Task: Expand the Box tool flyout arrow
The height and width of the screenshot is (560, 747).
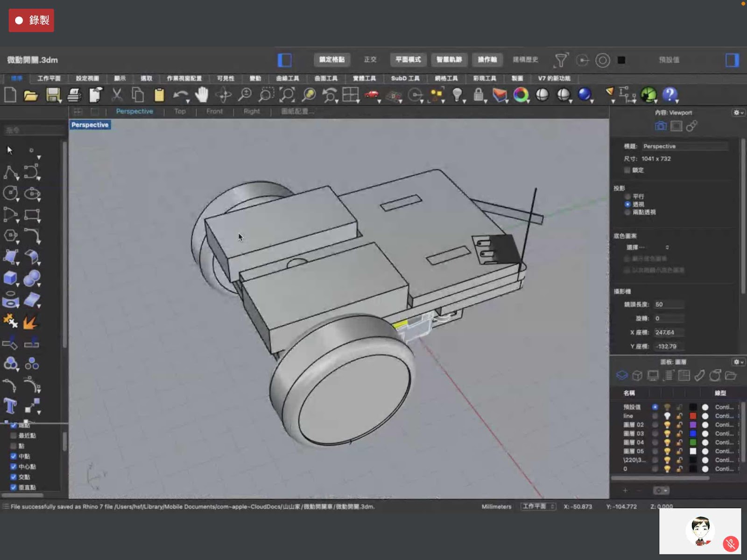Action: pyautogui.click(x=18, y=285)
